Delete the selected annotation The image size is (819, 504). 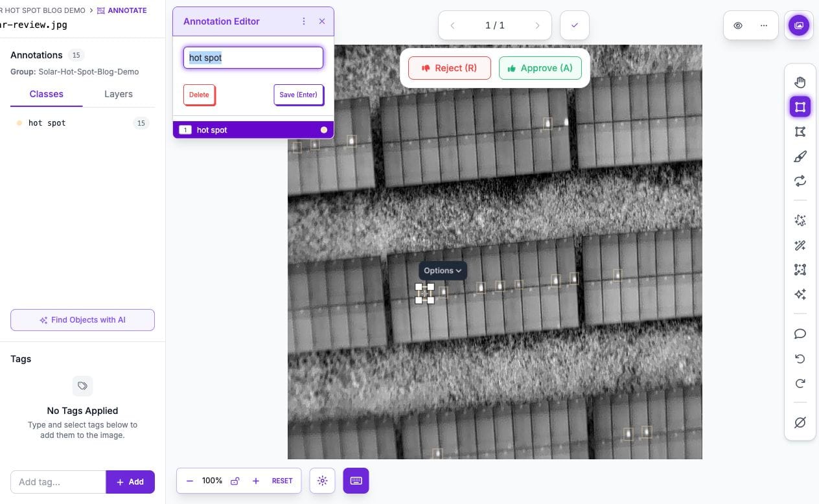click(x=199, y=95)
